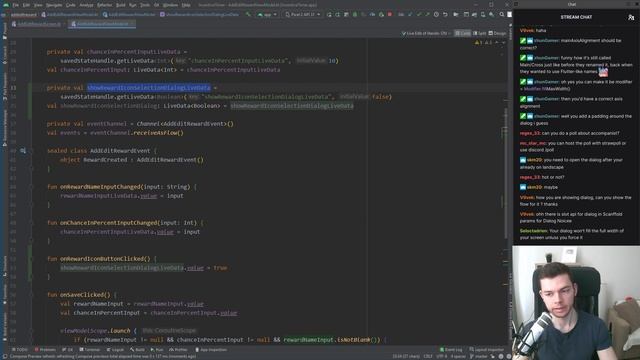Open the Logcat tool window
Image resolution: width=640 pixels, height=360 pixels.
coord(115,350)
